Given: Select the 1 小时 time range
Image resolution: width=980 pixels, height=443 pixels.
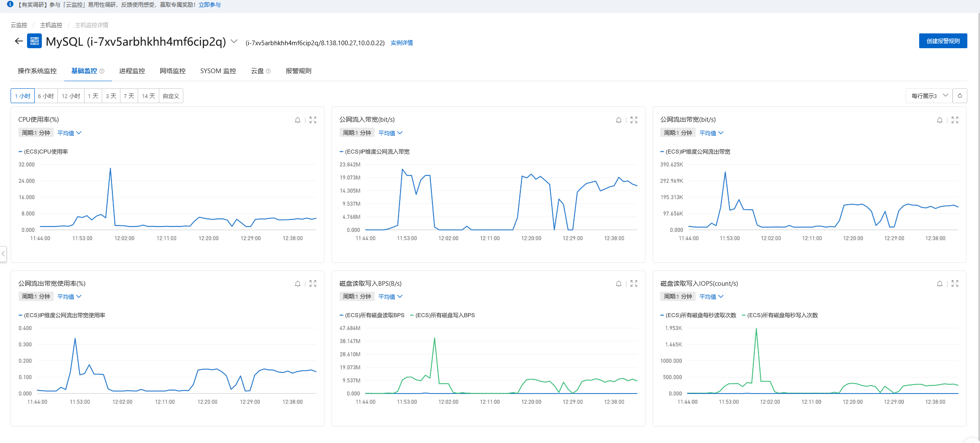Looking at the screenshot, I should pyautogui.click(x=22, y=96).
